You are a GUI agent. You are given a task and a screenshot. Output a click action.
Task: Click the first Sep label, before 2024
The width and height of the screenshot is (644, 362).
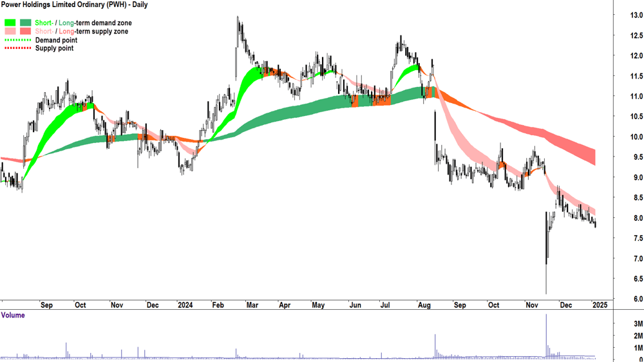pos(46,305)
